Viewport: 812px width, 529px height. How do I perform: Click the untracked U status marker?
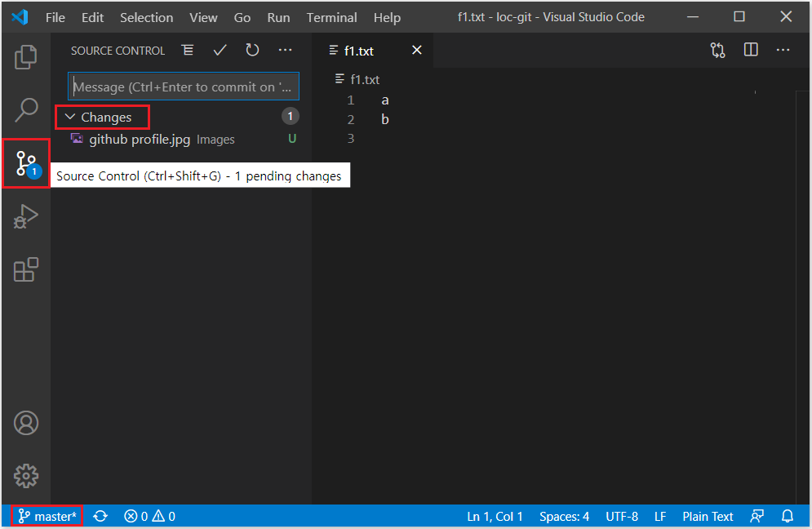(x=292, y=139)
